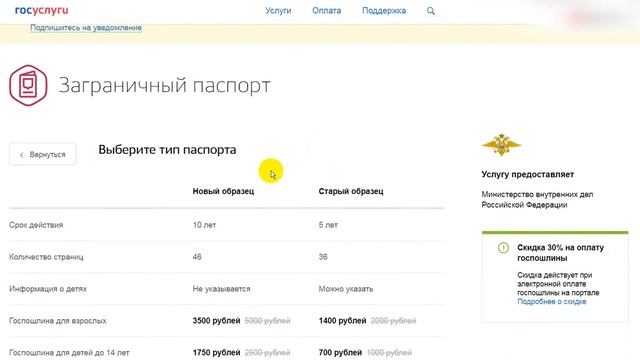The image size is (640, 360).
Task: Click Госпошлина для детей до 14 лет
Action: 69,353
